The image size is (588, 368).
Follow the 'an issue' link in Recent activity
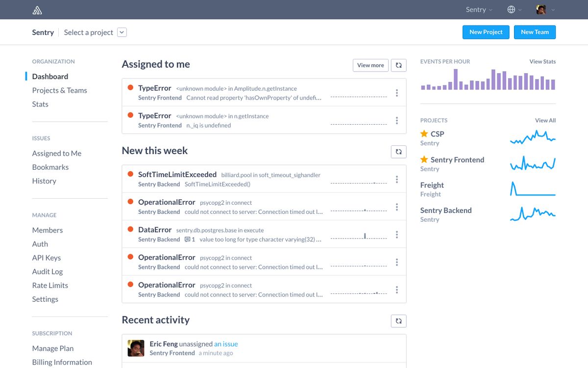click(x=226, y=343)
